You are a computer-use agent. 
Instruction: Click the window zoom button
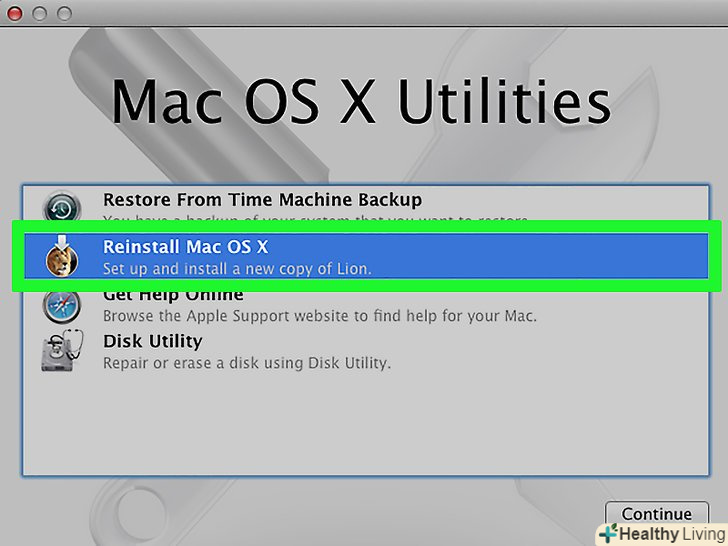pos(65,14)
